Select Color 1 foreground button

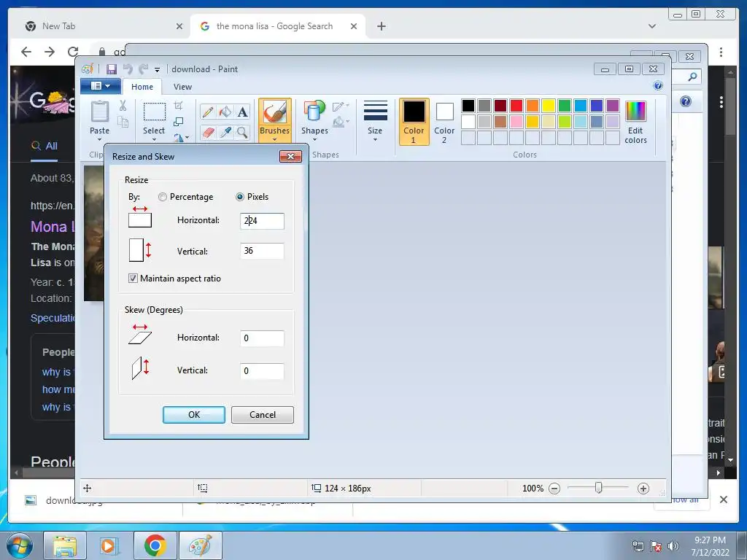click(x=414, y=122)
